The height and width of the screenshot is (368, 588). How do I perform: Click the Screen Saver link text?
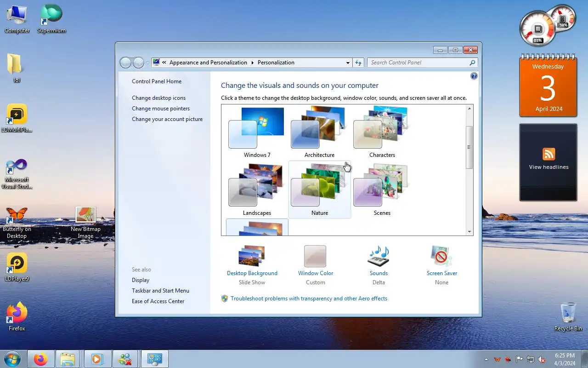click(442, 273)
